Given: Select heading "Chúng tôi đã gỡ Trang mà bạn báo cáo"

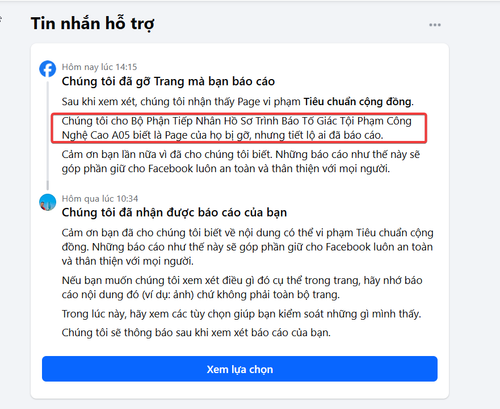Looking at the screenshot, I should coord(168,81).
